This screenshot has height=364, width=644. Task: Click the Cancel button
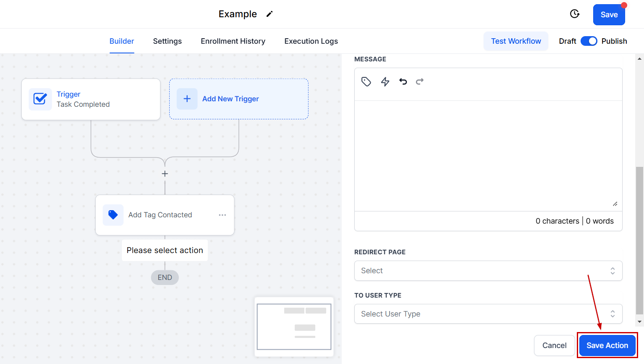click(554, 346)
